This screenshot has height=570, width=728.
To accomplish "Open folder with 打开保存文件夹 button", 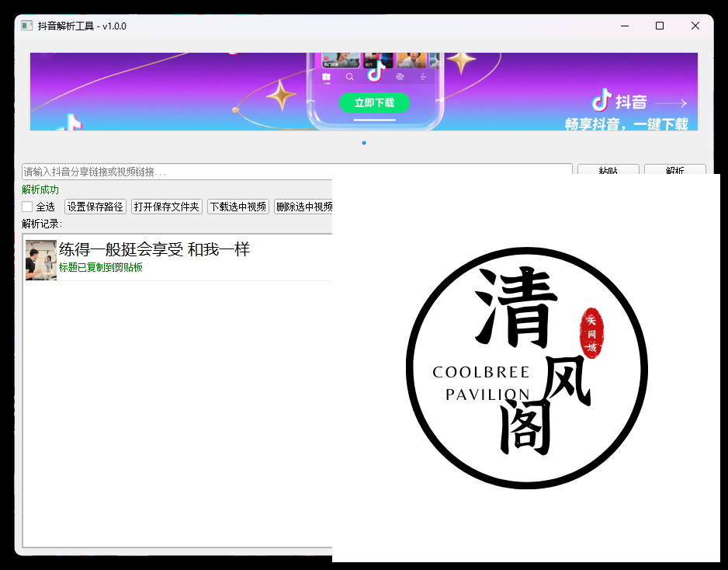I will (x=167, y=207).
